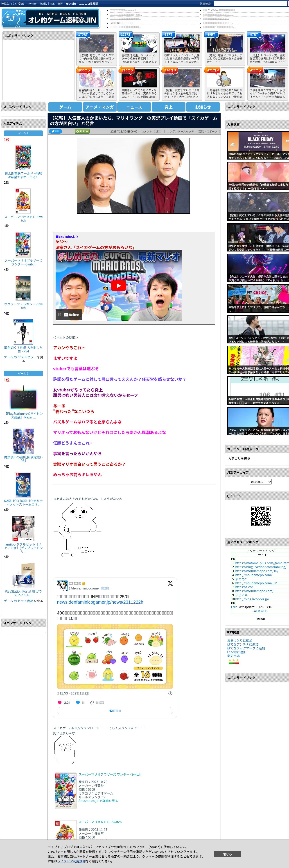Open tweet info circle icon
This screenshot has height=868, width=289.
pos(170,693)
